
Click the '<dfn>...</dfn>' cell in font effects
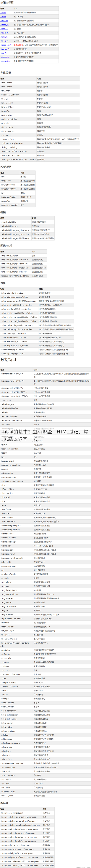[18, 107]
